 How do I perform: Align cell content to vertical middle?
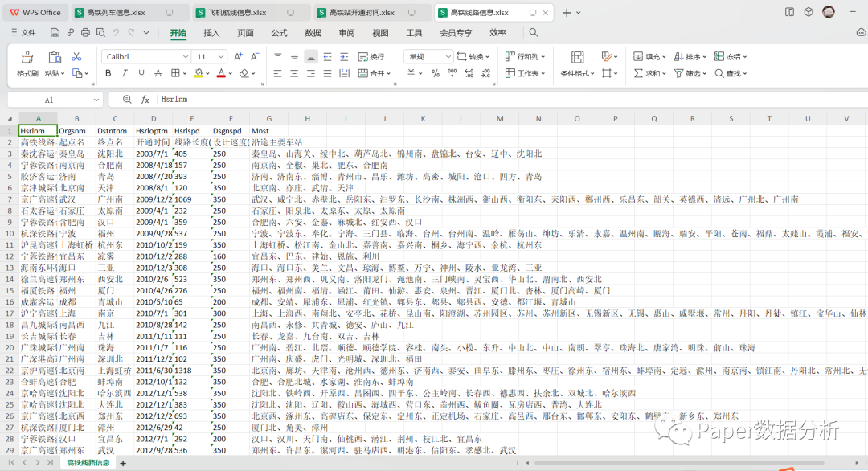pyautogui.click(x=294, y=56)
